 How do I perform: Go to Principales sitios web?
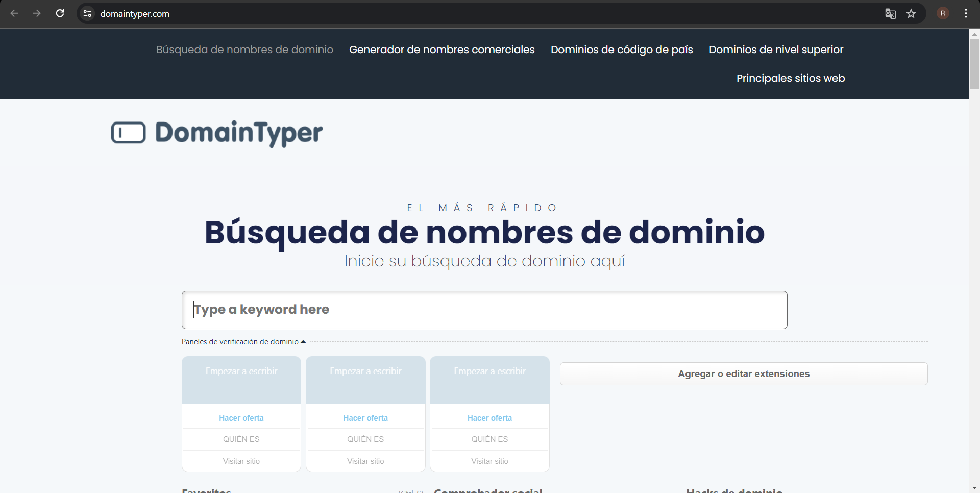pyautogui.click(x=791, y=78)
